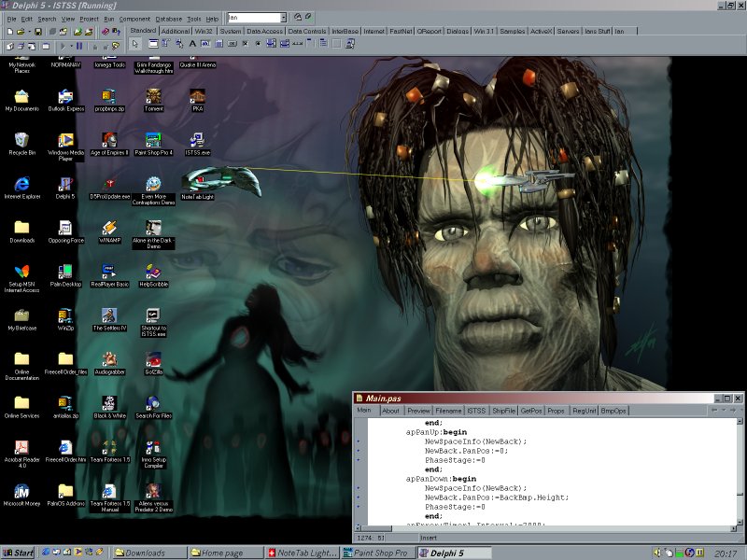747x560 pixels.
Task: Select the BmpOps tab in Main.pas editor
Action: pyautogui.click(x=613, y=411)
